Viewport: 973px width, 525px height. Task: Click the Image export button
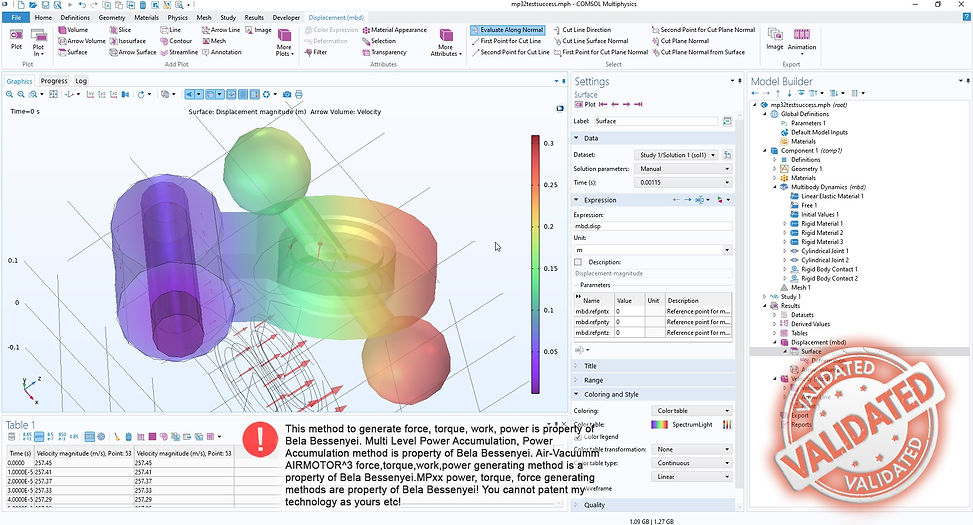[x=774, y=39]
